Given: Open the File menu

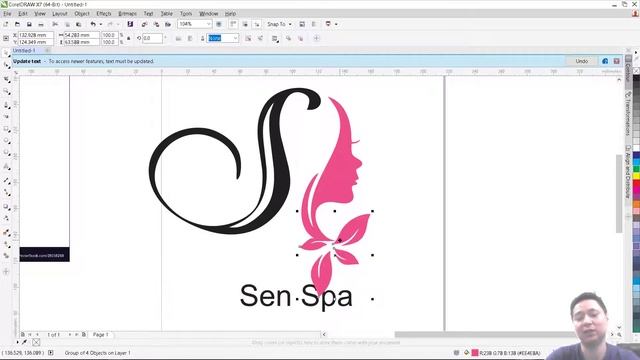Looking at the screenshot, I should 7,14.
